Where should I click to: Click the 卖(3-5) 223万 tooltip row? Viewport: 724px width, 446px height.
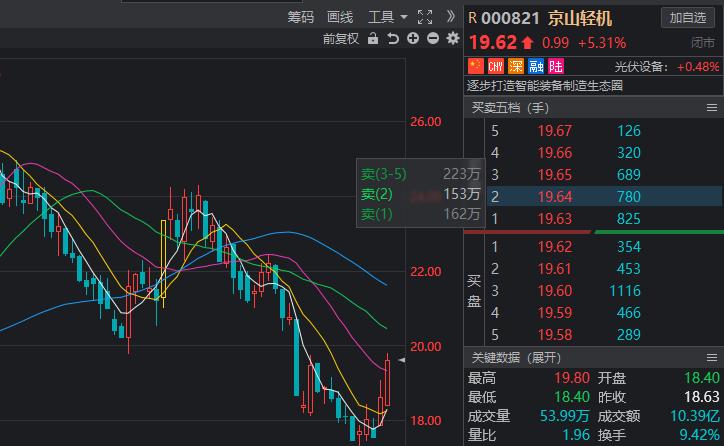coord(421,174)
